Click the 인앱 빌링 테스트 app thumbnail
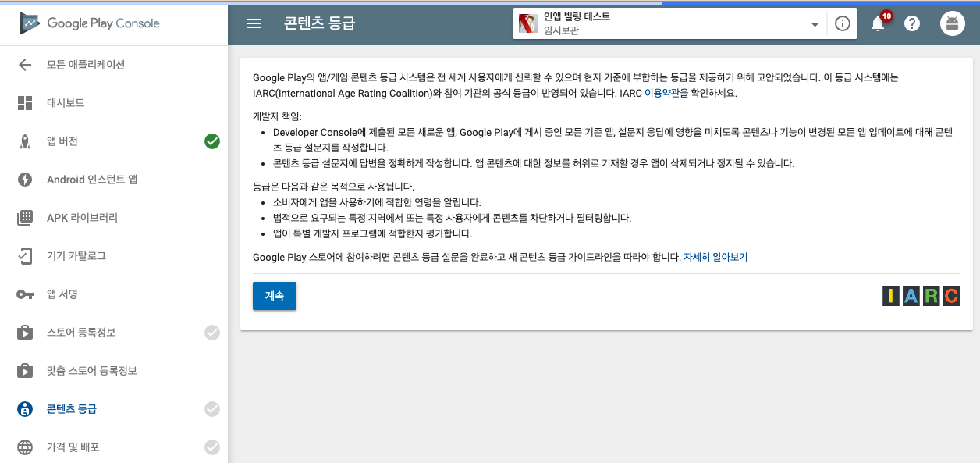This screenshot has height=463, width=980. (528, 23)
